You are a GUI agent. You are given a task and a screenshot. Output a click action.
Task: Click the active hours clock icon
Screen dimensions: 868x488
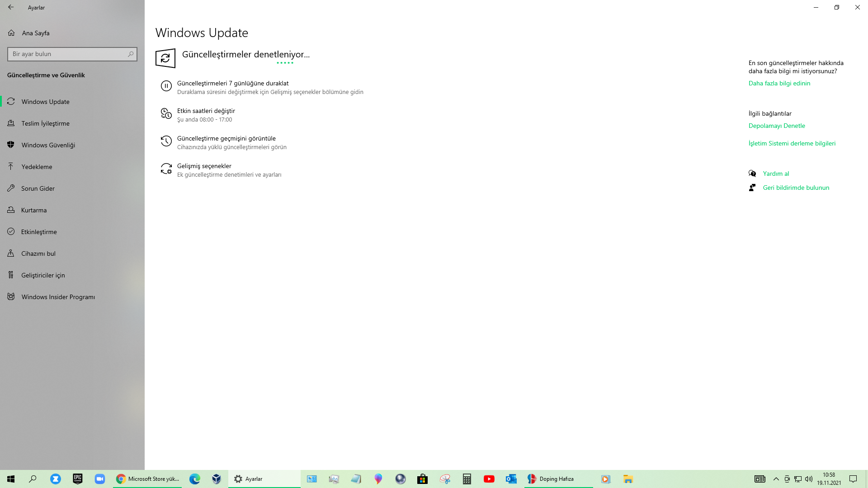[x=166, y=113]
